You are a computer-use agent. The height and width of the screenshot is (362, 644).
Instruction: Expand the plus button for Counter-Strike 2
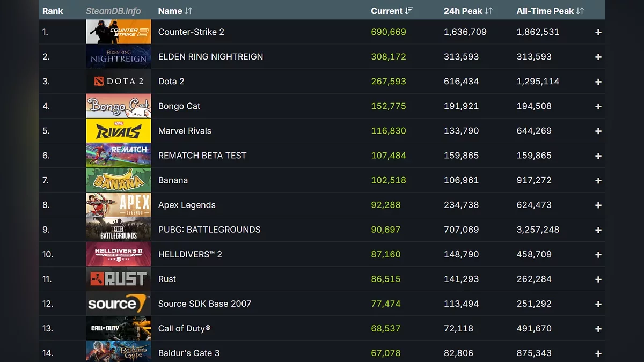(598, 33)
